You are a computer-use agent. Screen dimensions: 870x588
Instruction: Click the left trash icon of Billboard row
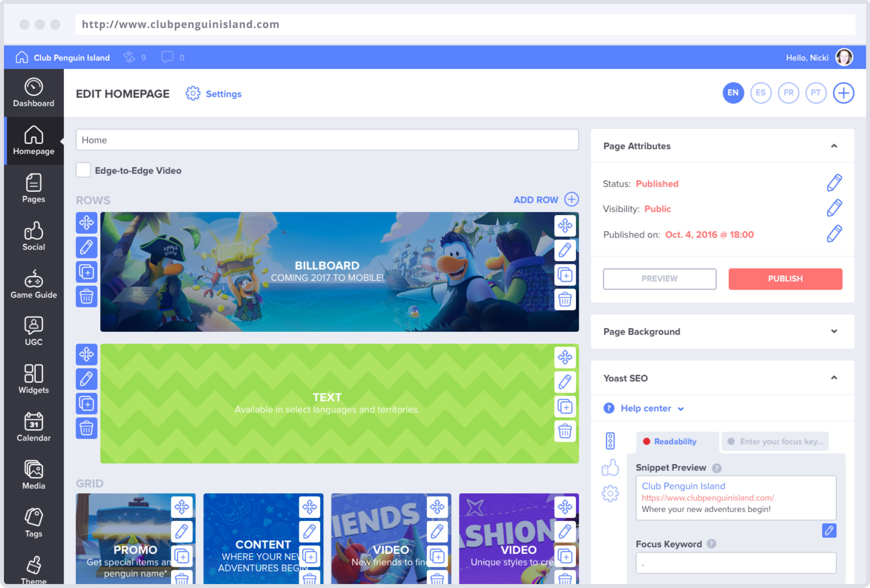(87, 296)
